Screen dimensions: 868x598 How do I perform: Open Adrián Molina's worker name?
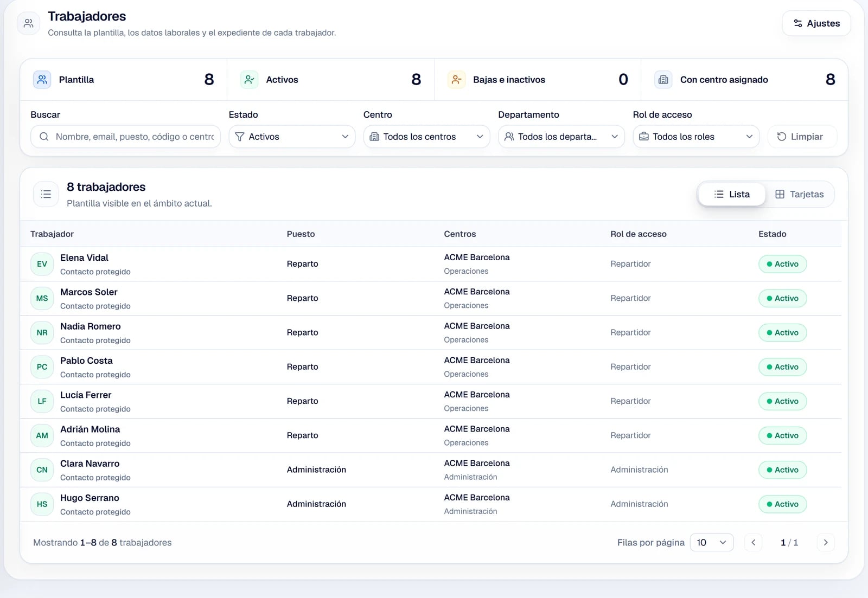click(x=90, y=429)
